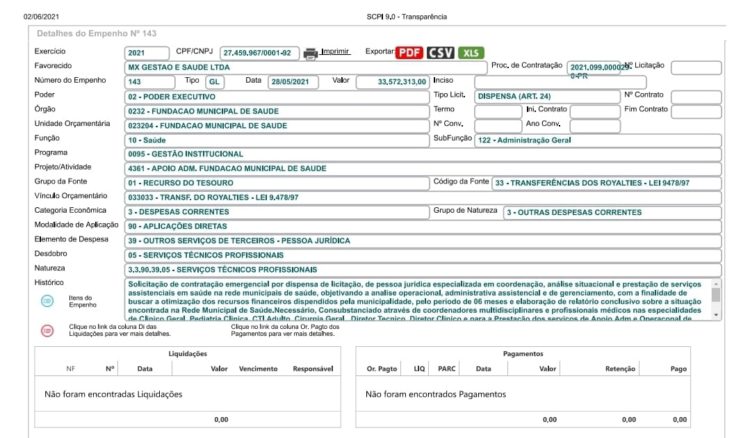Click the Vínculo Orçamentário field 033033

[x=423, y=197]
